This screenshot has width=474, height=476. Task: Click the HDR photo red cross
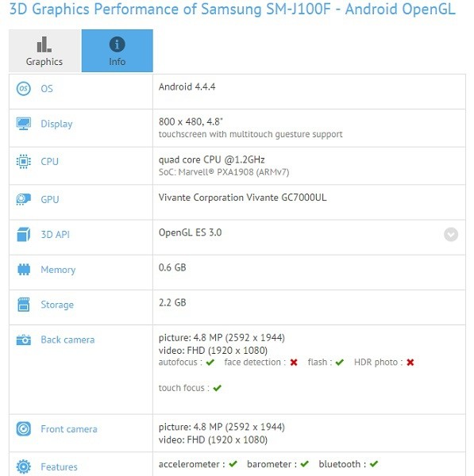410,363
